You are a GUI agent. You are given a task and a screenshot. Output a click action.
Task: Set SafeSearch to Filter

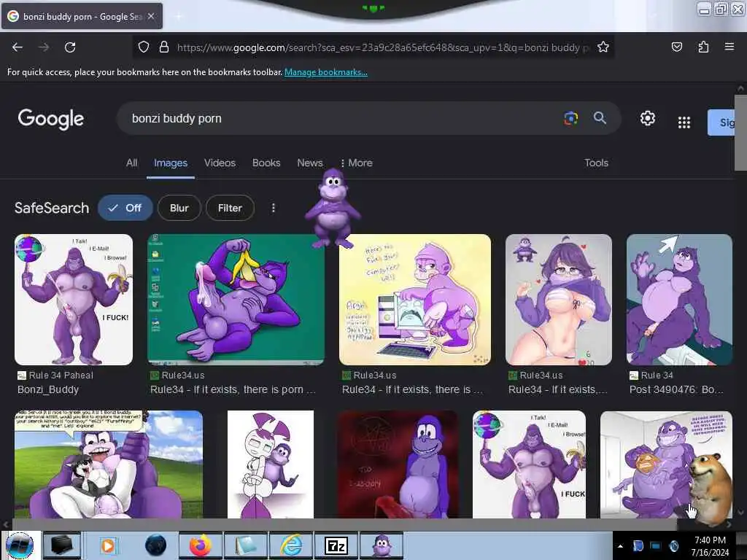(230, 208)
